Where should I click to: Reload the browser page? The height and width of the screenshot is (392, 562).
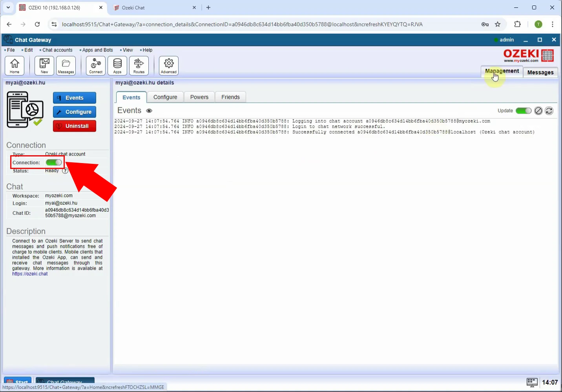[37, 24]
